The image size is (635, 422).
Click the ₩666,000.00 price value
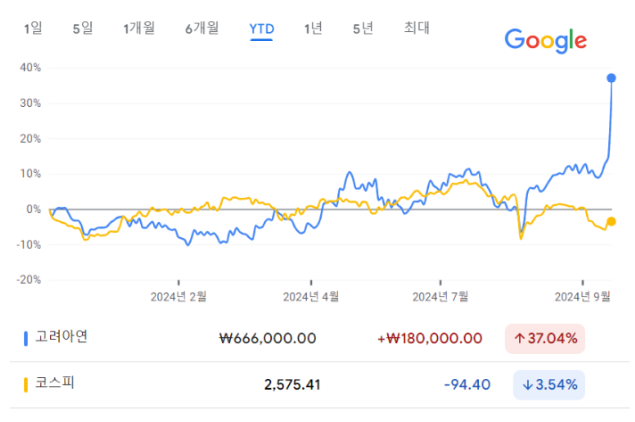(268, 339)
